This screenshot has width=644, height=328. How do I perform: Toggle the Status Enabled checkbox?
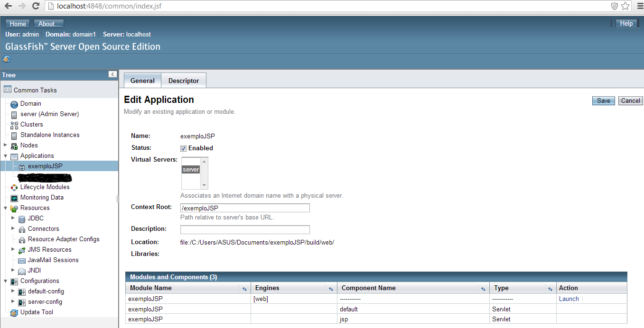pos(183,148)
